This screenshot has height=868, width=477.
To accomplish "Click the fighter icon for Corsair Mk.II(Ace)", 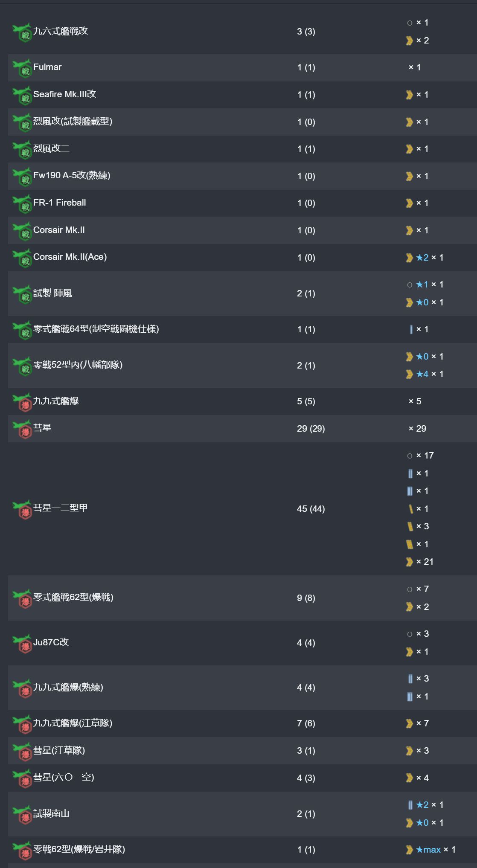I will pyautogui.click(x=22, y=258).
